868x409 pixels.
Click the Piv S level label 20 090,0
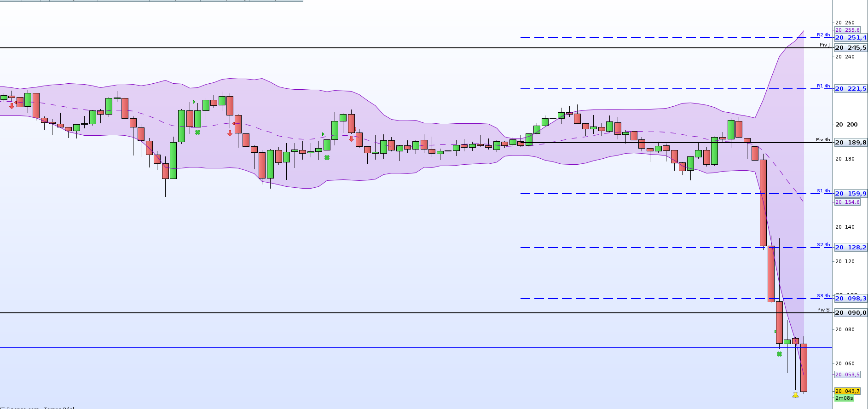pyautogui.click(x=851, y=313)
